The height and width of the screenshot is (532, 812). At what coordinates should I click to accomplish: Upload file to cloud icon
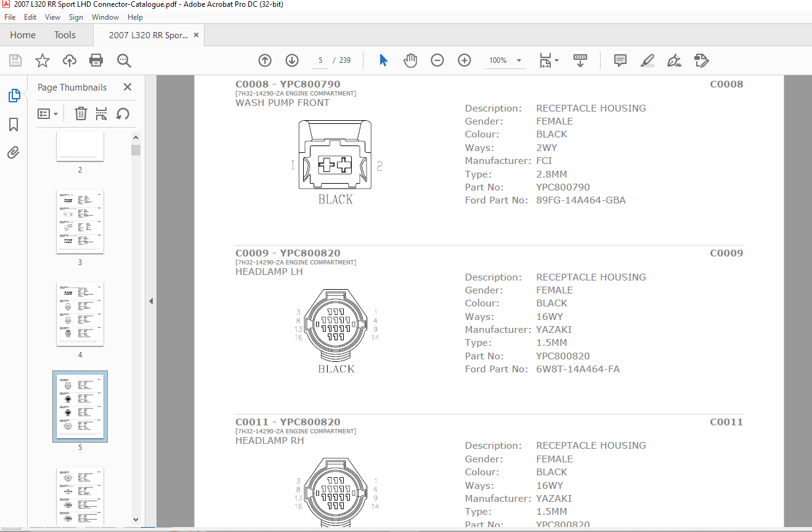(70, 60)
